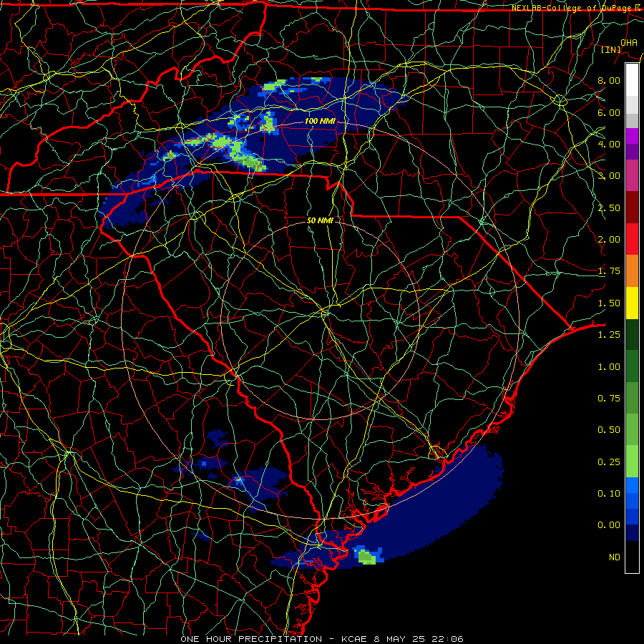Viewport: 644px width, 644px height.
Task: Select the pink swatch beside 3.00
Action: 632,176
